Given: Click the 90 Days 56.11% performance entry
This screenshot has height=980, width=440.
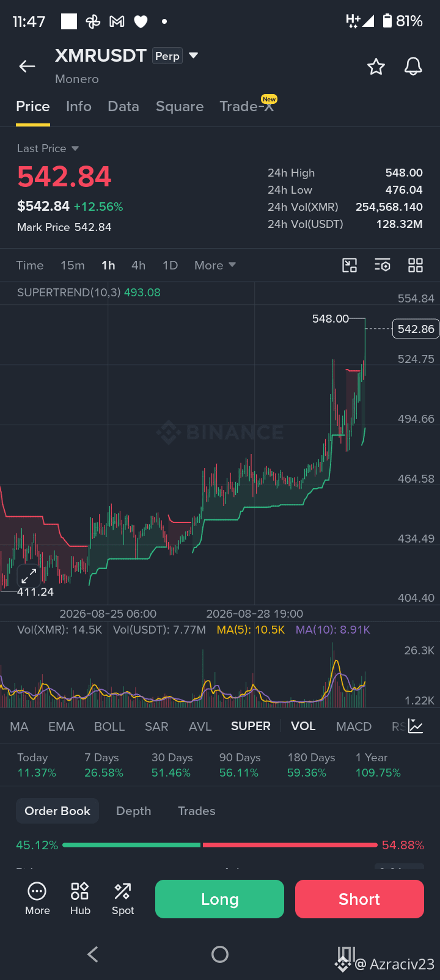Looking at the screenshot, I should pos(240,765).
